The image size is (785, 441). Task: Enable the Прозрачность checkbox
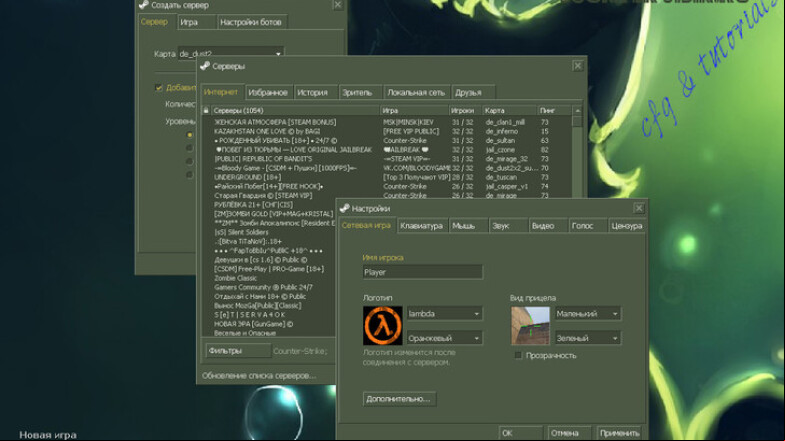(518, 355)
